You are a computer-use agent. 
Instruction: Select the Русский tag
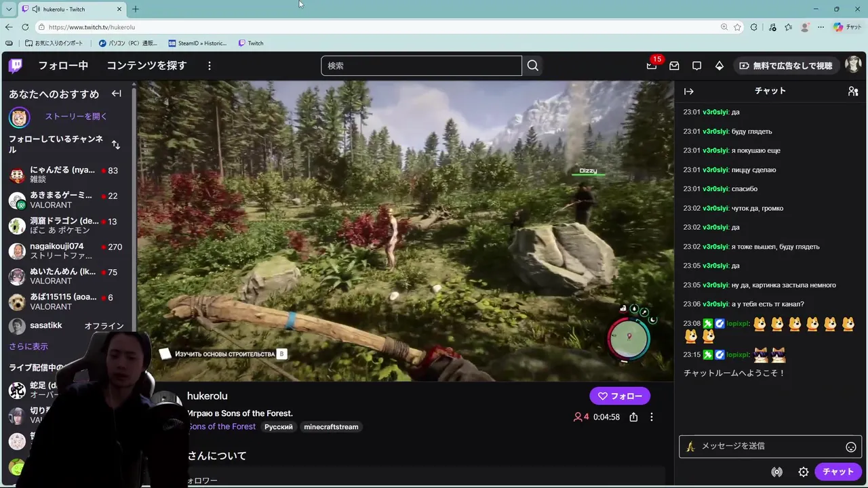279,427
